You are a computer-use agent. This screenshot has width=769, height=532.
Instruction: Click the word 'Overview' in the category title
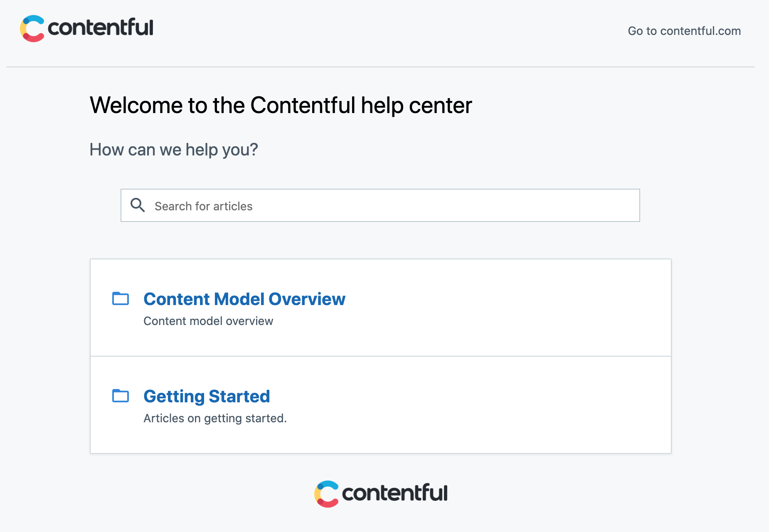307,299
